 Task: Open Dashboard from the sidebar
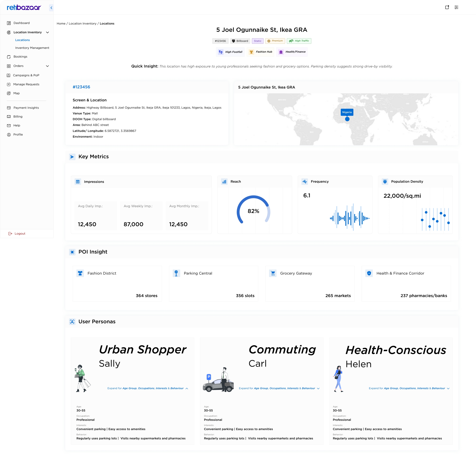click(x=22, y=23)
